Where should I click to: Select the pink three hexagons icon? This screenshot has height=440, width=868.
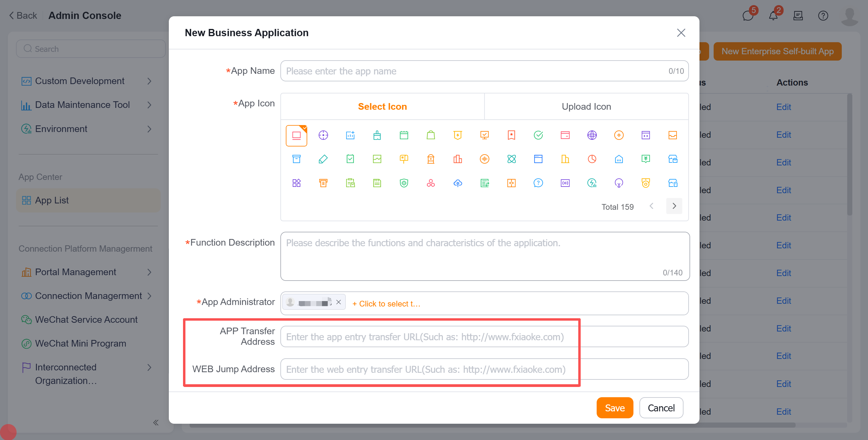coord(431,183)
